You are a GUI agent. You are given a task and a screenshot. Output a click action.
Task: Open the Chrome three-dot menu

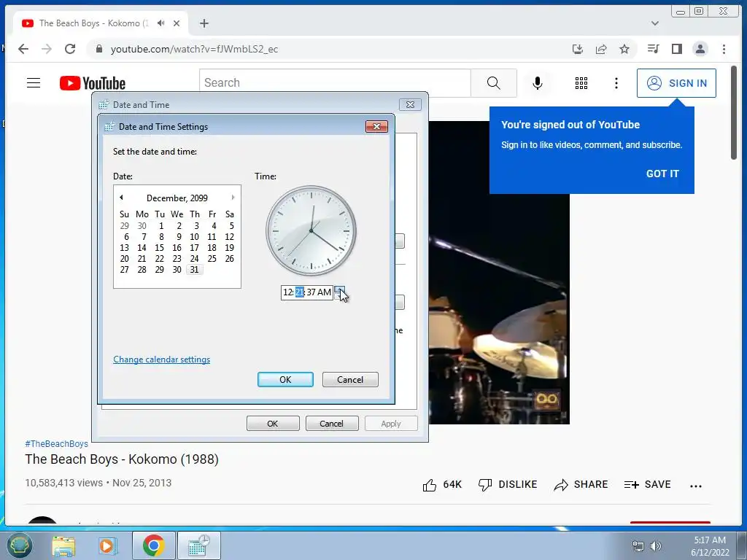click(724, 49)
